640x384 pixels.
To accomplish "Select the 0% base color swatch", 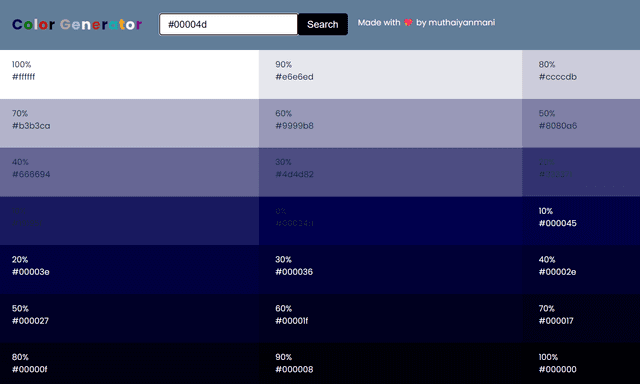I will [x=390, y=221].
